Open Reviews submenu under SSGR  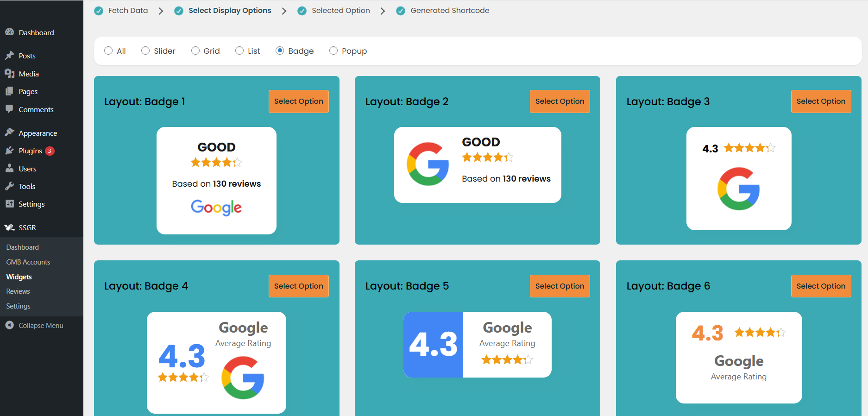pyautogui.click(x=18, y=291)
